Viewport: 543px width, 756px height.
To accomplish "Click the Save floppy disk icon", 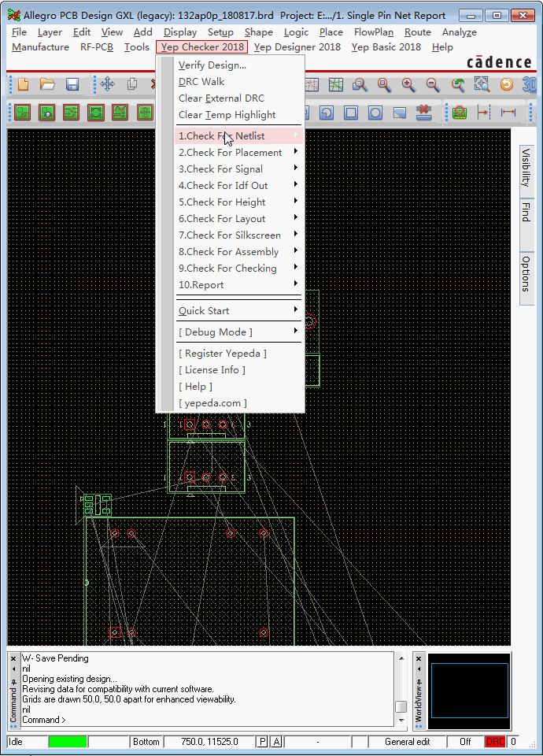I will pyautogui.click(x=72, y=84).
